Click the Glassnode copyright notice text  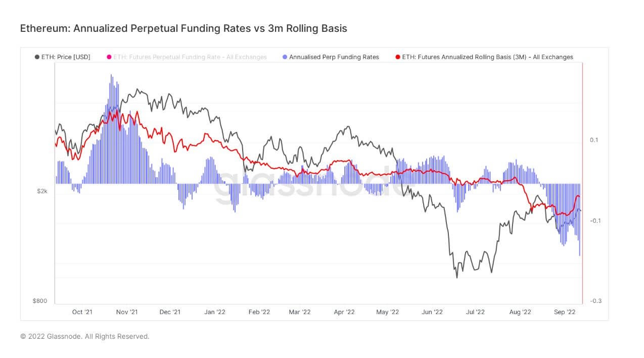click(x=85, y=336)
